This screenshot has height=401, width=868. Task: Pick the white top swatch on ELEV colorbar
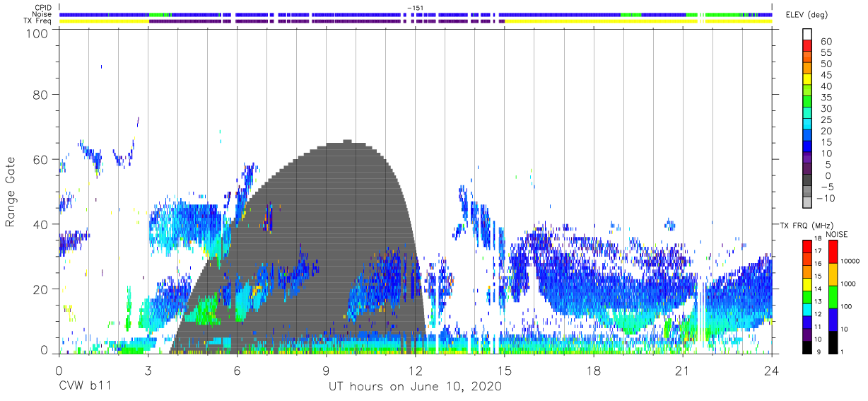[808, 35]
